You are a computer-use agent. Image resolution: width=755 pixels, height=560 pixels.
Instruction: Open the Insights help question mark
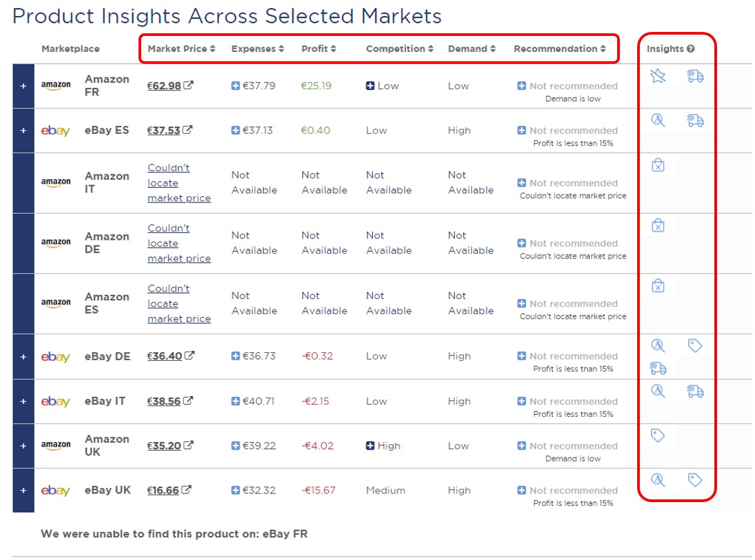(x=690, y=48)
